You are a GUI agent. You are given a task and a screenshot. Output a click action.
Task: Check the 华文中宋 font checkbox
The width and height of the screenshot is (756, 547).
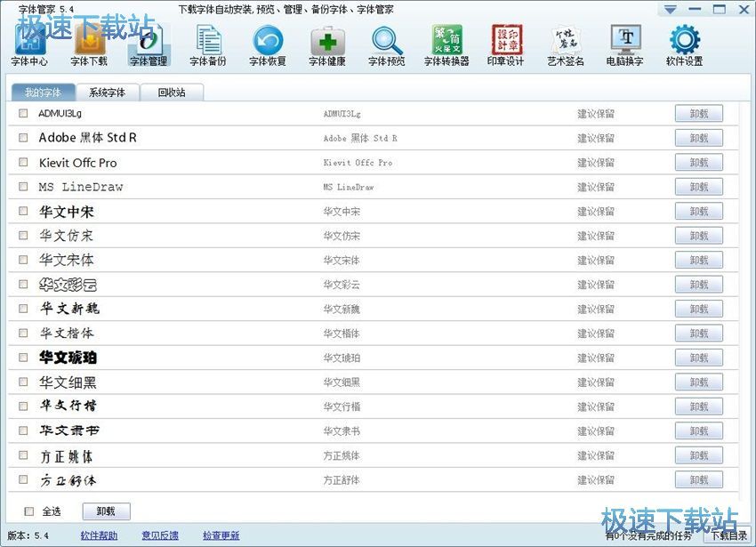[x=23, y=211]
